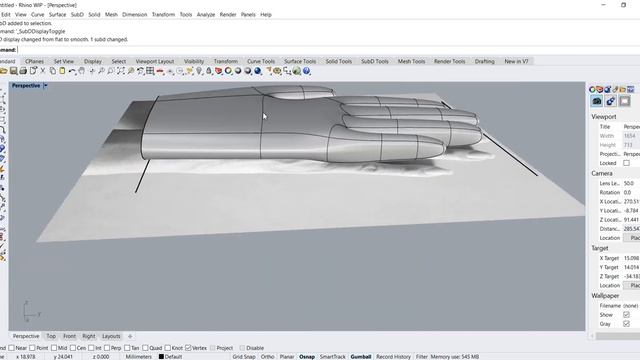This screenshot has height=360, width=640.
Task: Click the Paste clipboard toolbar icon
Action: (x=62, y=71)
